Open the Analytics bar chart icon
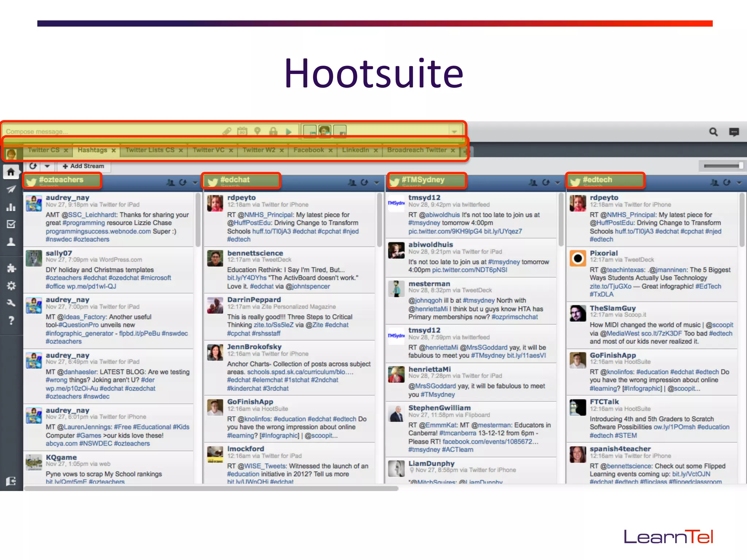 [11, 207]
